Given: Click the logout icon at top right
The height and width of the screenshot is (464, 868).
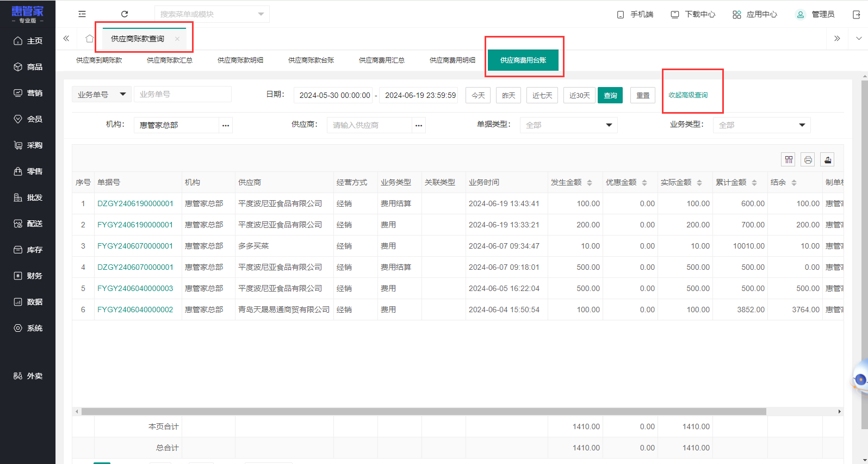Looking at the screenshot, I should tap(857, 15).
